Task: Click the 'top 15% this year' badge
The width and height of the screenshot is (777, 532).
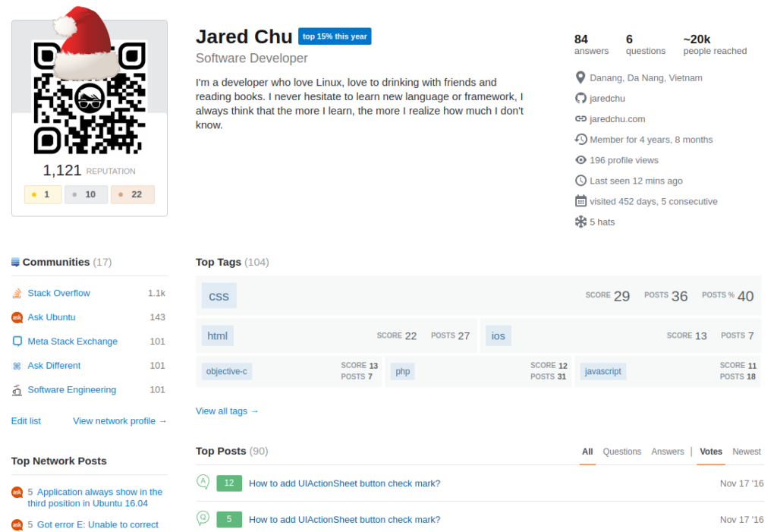Action: 335,36
